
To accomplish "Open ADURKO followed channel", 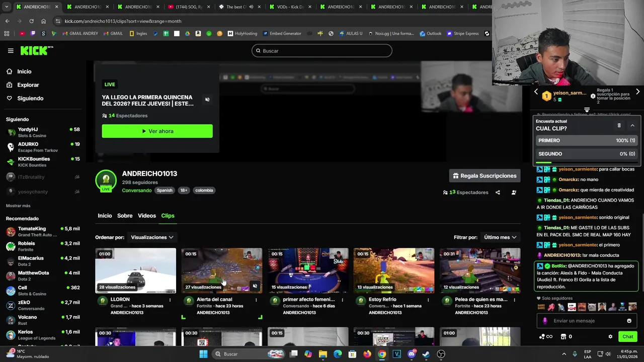I will (43, 147).
